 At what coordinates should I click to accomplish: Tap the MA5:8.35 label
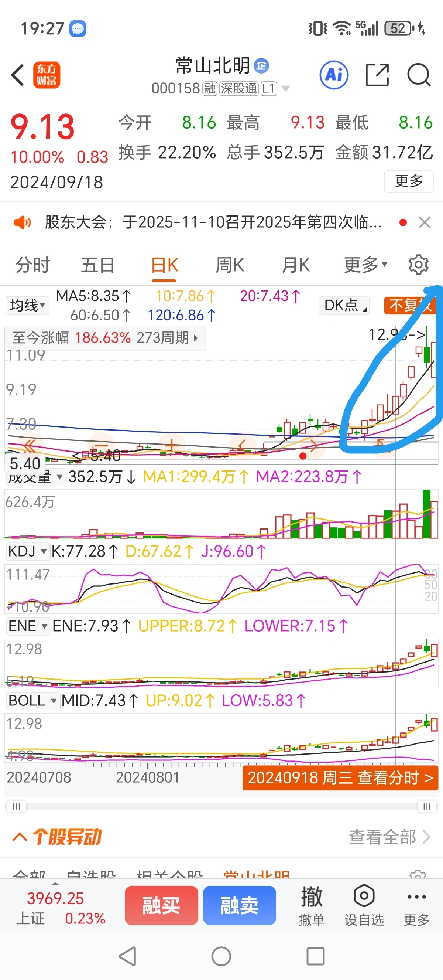[x=93, y=296]
